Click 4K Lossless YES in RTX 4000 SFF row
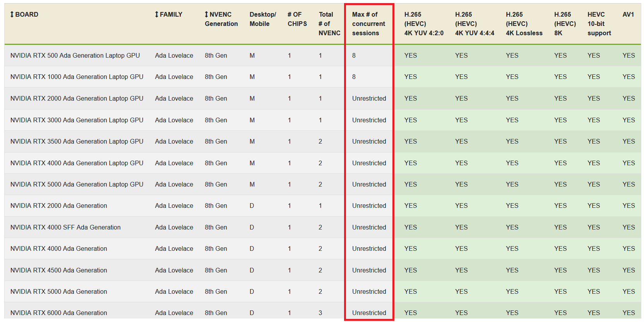 tap(512, 227)
